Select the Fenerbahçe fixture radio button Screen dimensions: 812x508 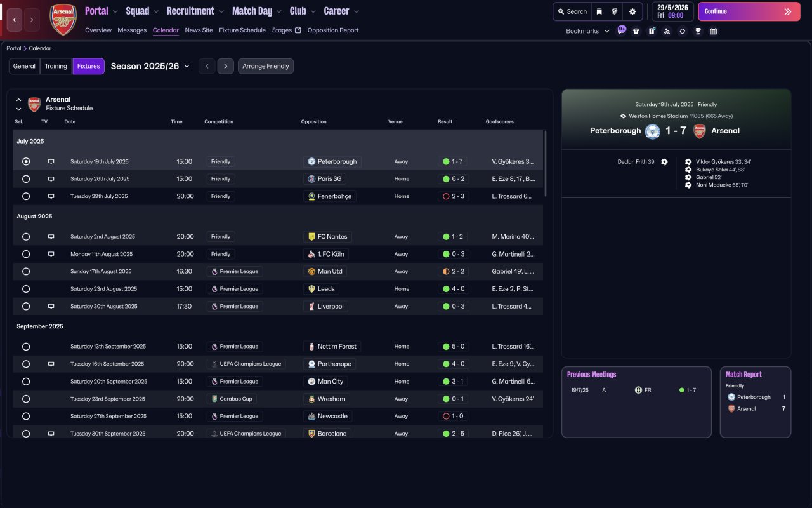pos(26,197)
